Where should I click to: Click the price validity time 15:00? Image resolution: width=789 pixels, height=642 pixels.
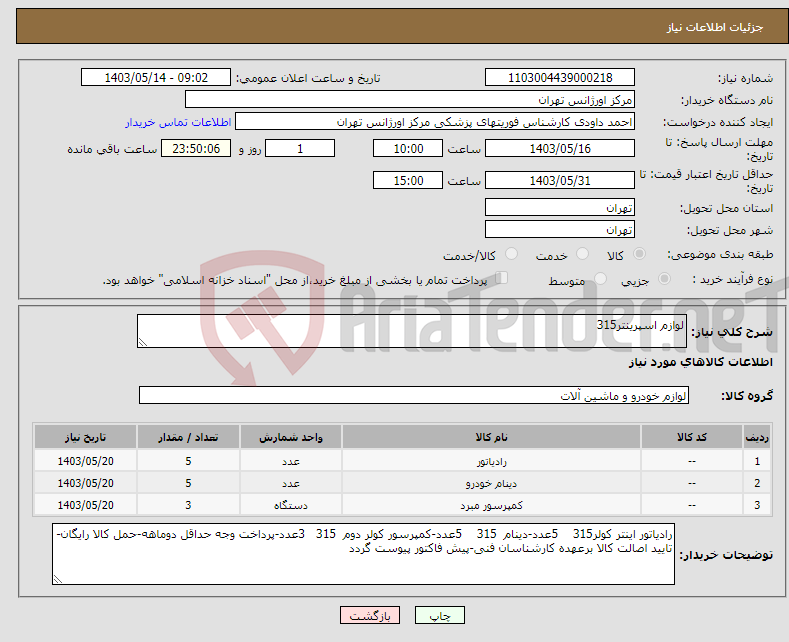408,180
